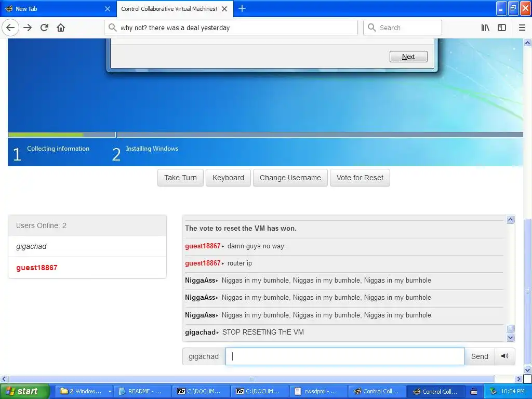532x399 pixels.
Task: Click the Take Turn button
Action: [180, 178]
